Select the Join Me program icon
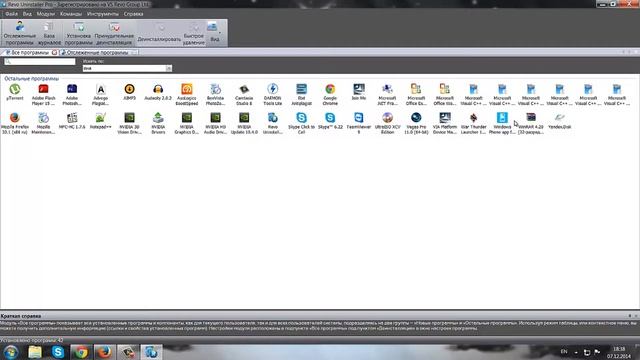The width and height of the screenshot is (640, 360). 359,89
